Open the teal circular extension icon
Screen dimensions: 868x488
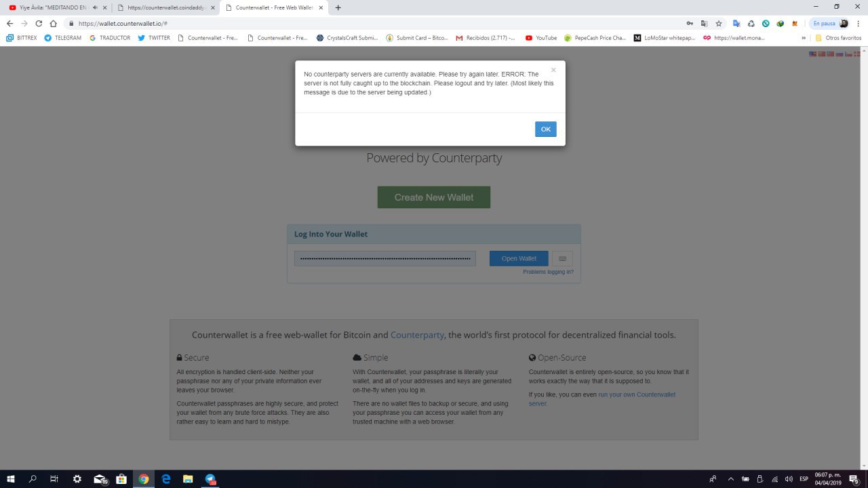pos(766,23)
